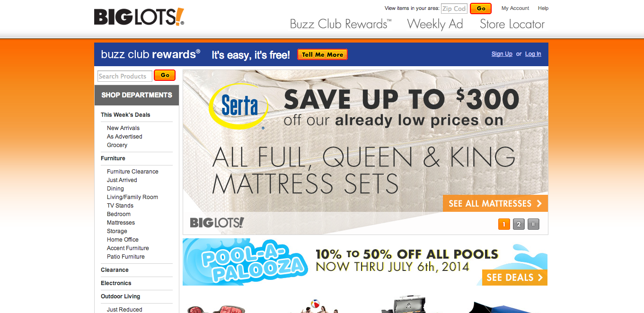Click the Sign Up link

502,54
